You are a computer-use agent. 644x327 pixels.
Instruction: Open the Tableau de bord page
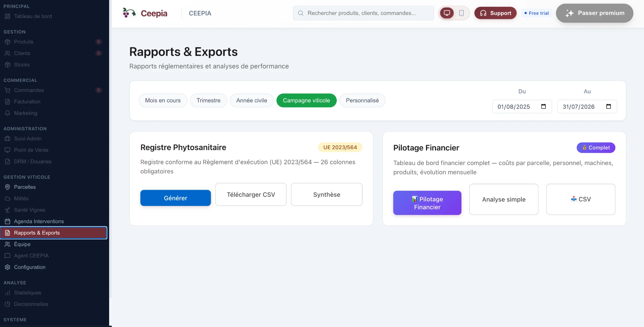[53, 16]
